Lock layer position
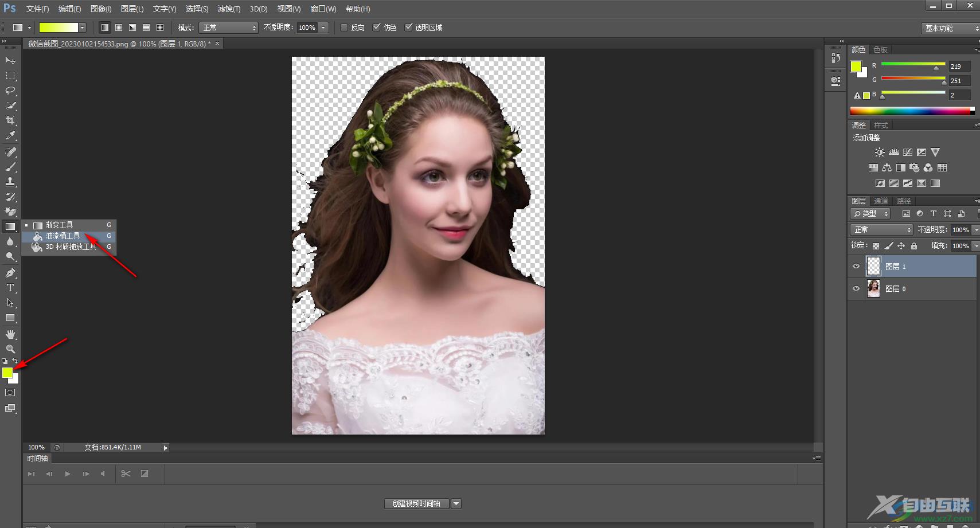This screenshot has height=528, width=980. pos(901,246)
